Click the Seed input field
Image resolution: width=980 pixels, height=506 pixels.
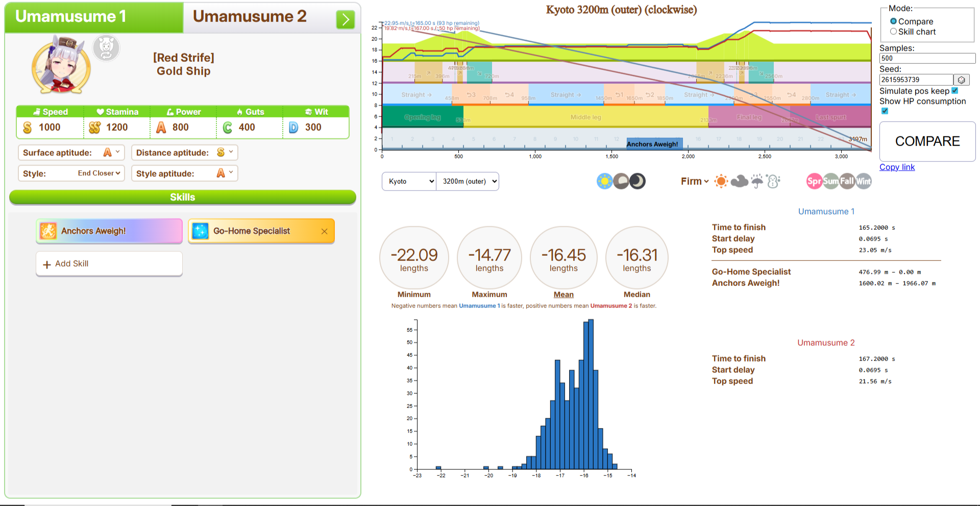coord(916,80)
